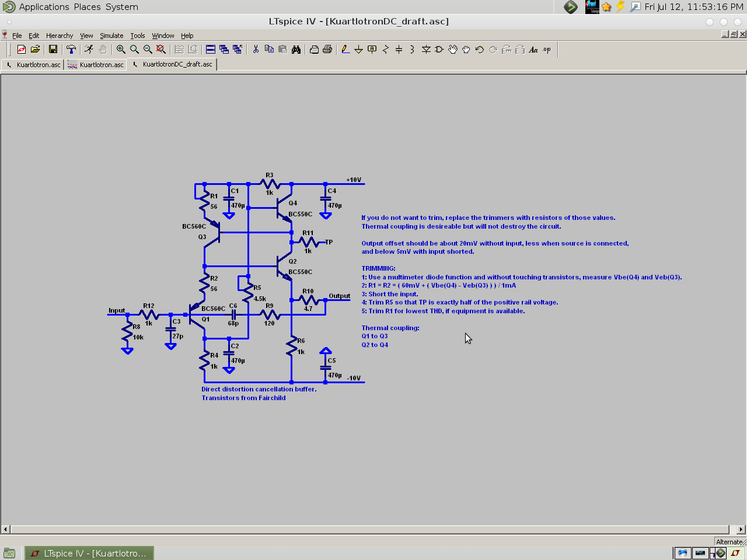
Task: Select the Move open-hand tool
Action: [x=453, y=50]
